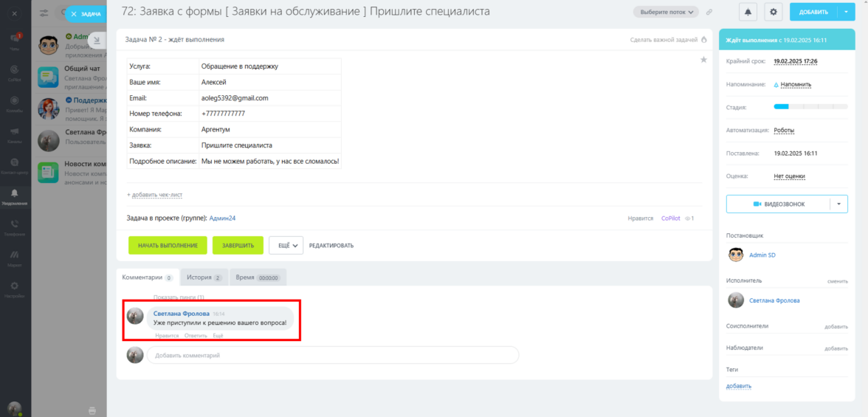Screen dimensions: 868x417
Task: Open Telephony in left sidebar
Action: [15, 227]
